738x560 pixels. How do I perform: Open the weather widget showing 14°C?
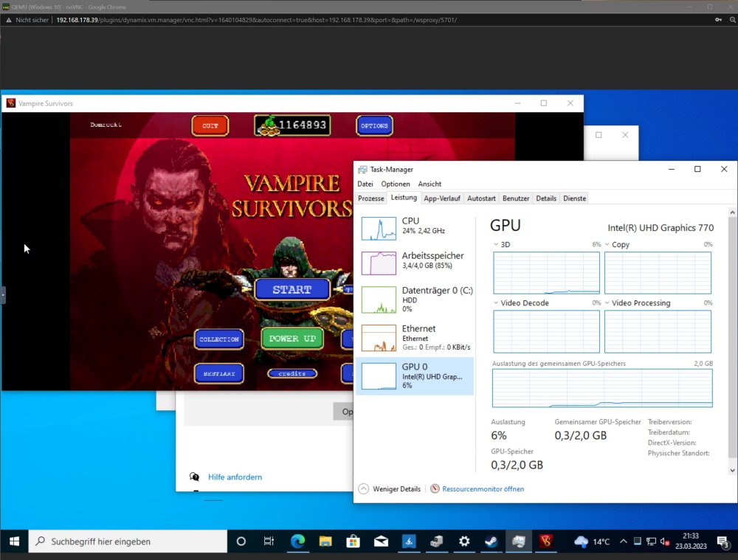(x=592, y=541)
